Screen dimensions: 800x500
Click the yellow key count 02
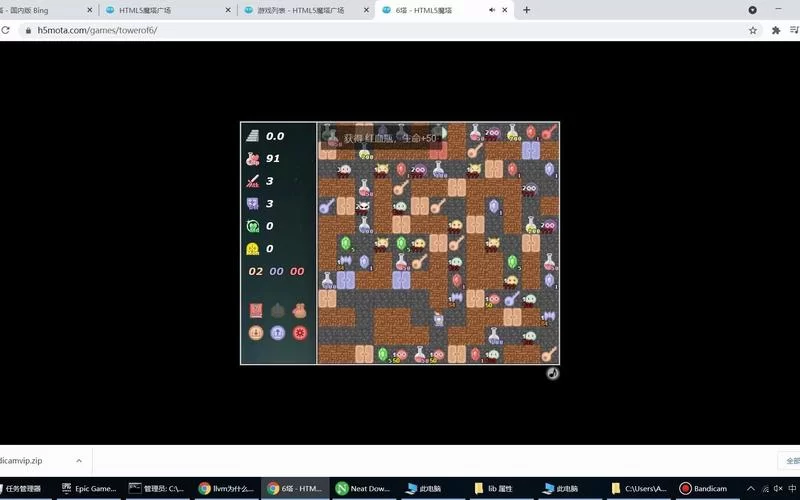256,271
